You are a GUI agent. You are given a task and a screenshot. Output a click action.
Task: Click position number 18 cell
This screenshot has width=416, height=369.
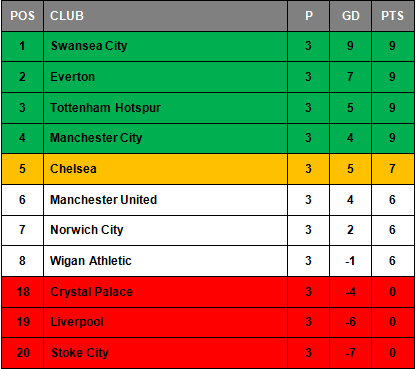click(x=22, y=292)
